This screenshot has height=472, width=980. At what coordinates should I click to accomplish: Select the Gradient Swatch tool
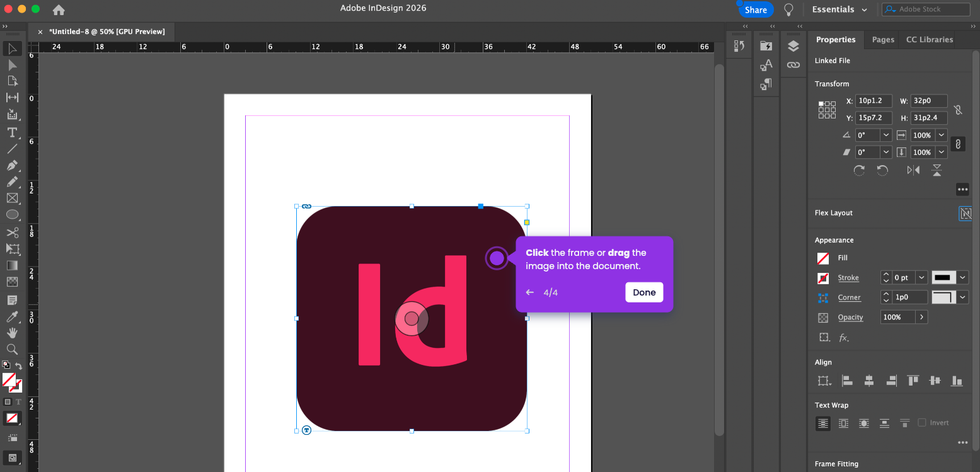12,265
